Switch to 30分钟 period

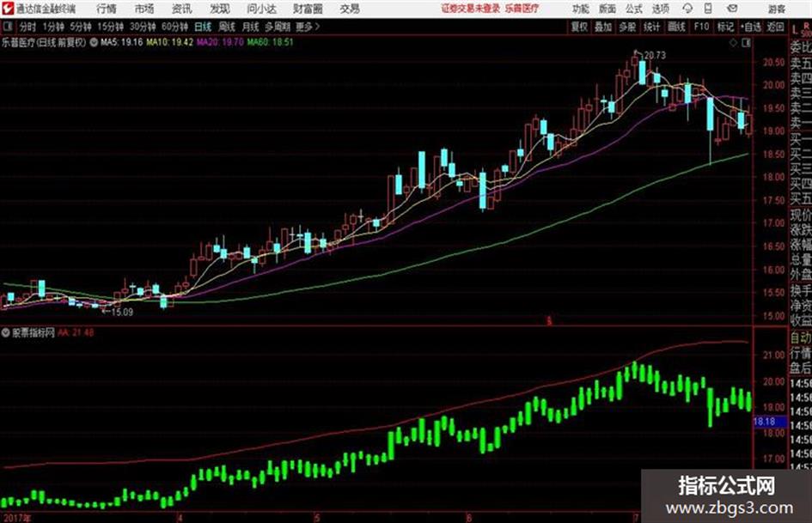143,27
